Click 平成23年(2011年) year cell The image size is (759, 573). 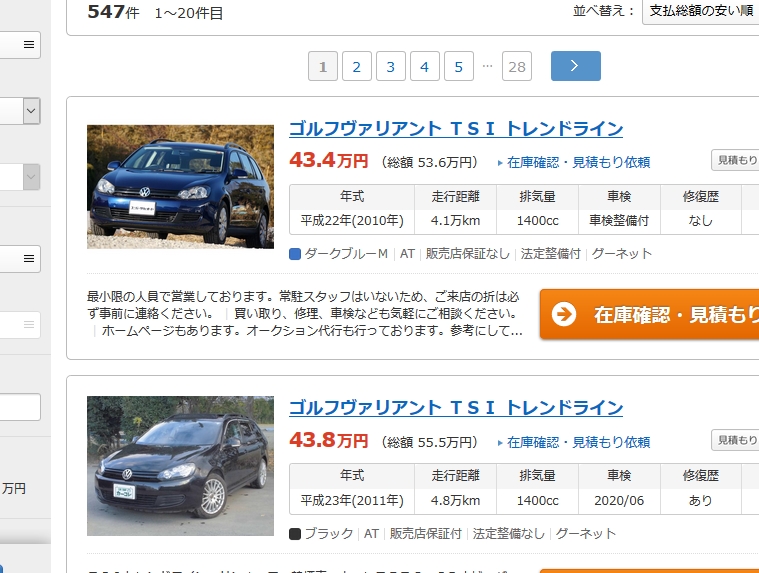point(352,500)
